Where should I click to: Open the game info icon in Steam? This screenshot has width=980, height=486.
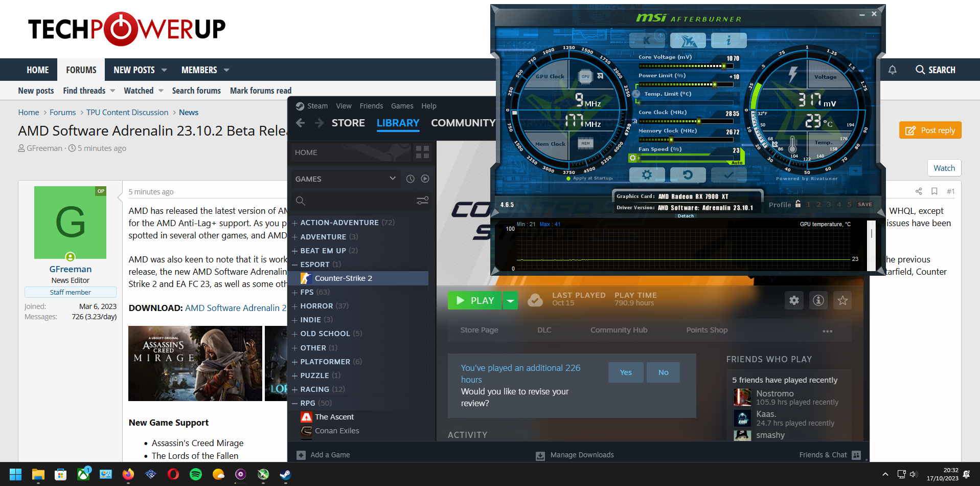(x=818, y=300)
